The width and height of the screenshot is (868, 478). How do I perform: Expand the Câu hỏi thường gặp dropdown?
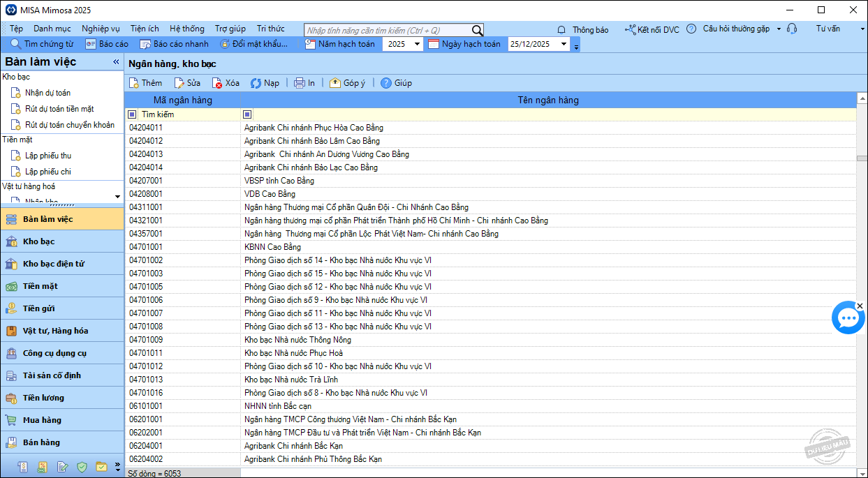(x=779, y=29)
